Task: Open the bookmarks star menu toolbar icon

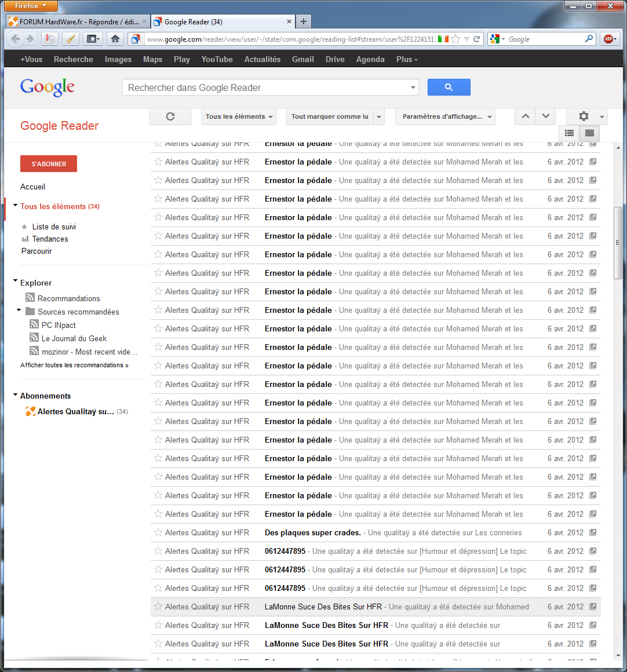Action: (x=93, y=39)
